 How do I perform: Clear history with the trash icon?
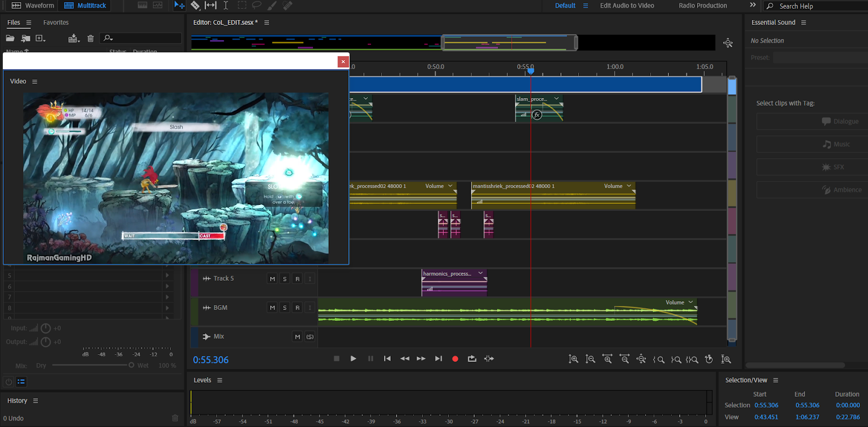[x=175, y=418]
